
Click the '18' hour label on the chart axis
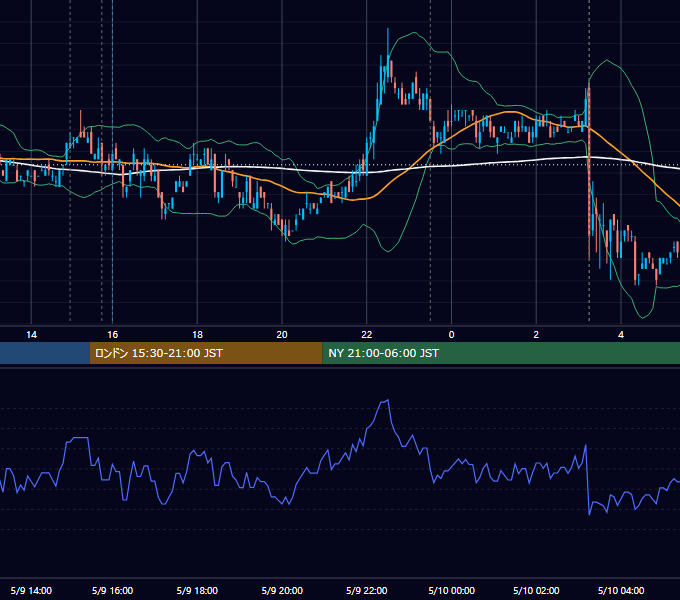(x=197, y=335)
